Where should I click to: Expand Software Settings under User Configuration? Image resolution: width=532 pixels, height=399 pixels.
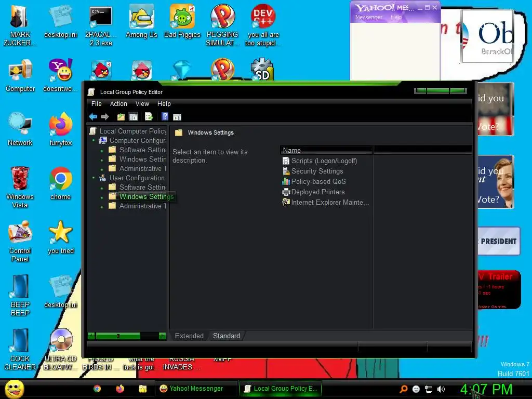[x=102, y=187]
